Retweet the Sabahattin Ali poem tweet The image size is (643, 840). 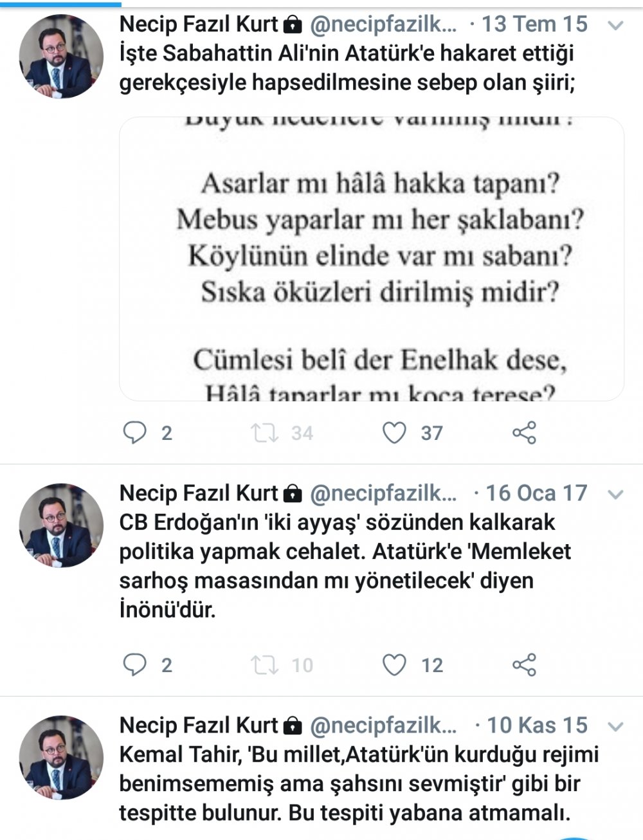point(265,433)
